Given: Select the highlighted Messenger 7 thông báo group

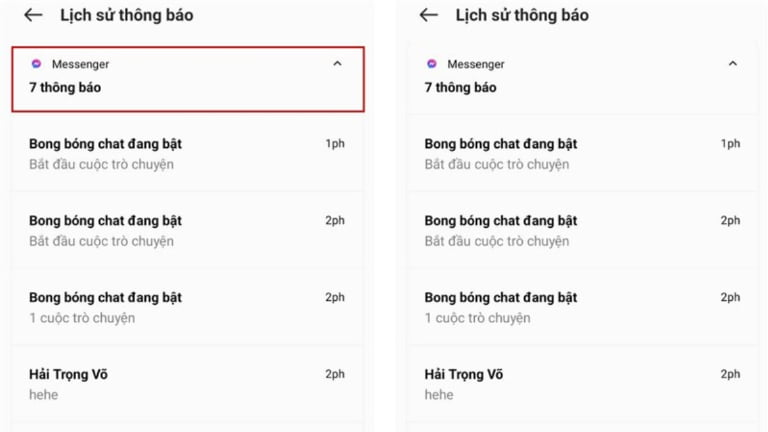Looking at the screenshot, I should point(188,79).
